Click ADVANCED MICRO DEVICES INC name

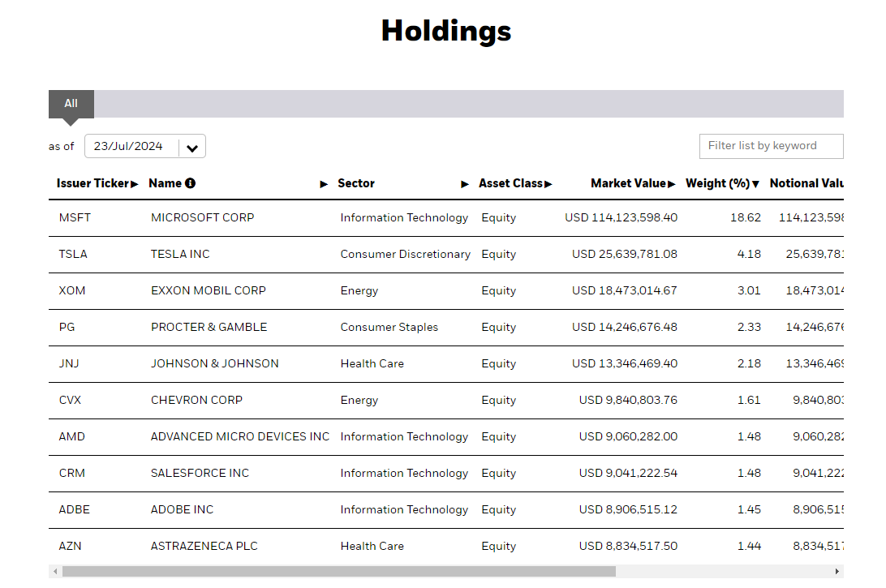(x=240, y=436)
